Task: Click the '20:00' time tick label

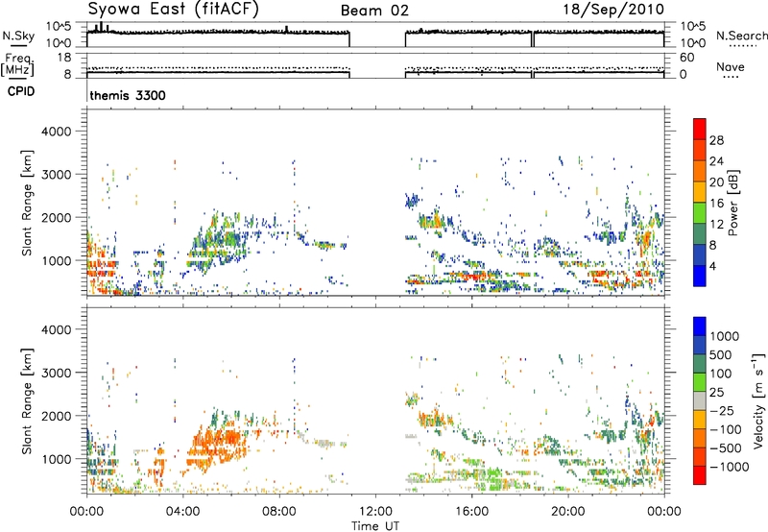Action: point(567,512)
